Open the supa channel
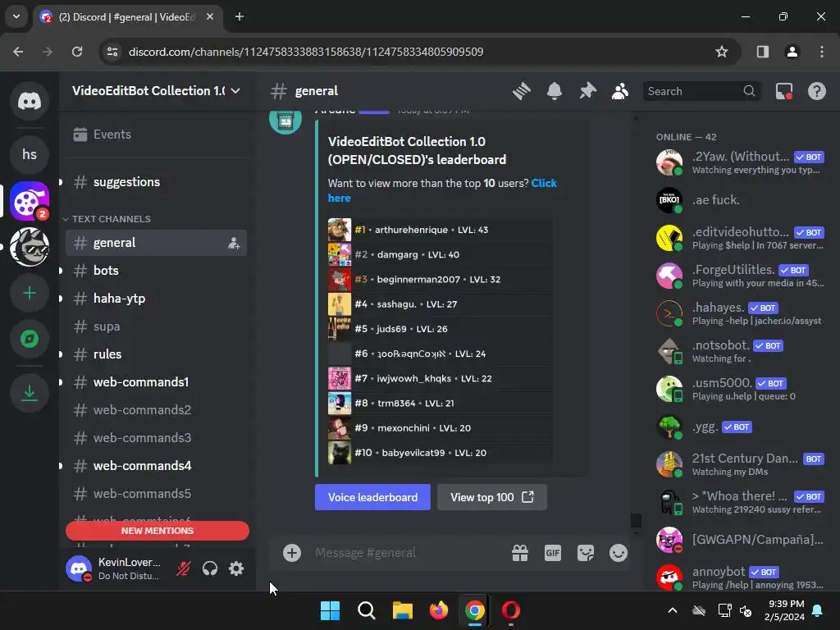Screen dimensions: 840x630 (157, 326)
